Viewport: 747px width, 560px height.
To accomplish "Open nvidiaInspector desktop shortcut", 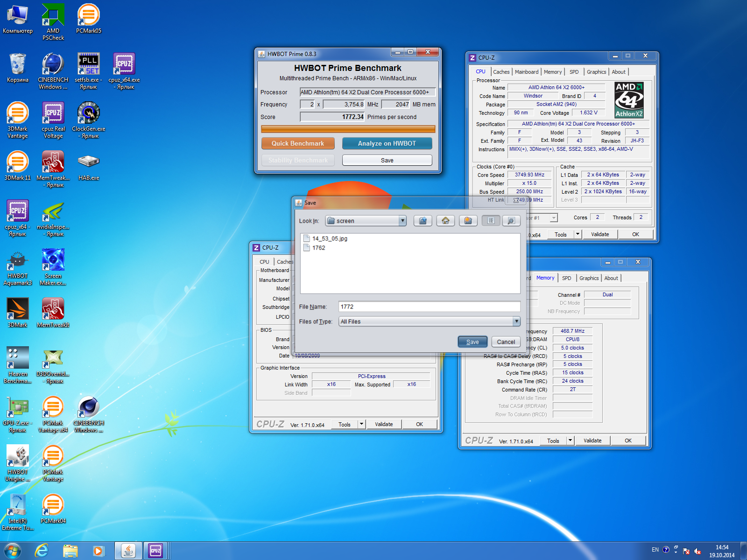I will (x=53, y=218).
